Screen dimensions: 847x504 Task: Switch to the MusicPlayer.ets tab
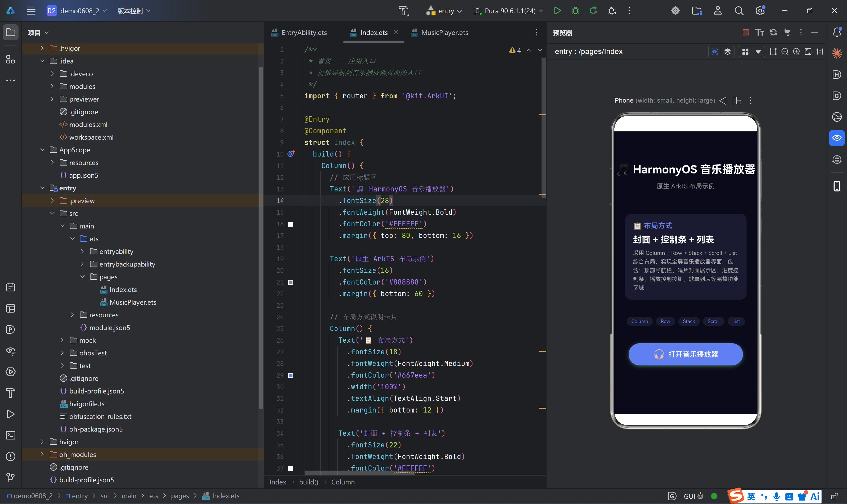439,33
